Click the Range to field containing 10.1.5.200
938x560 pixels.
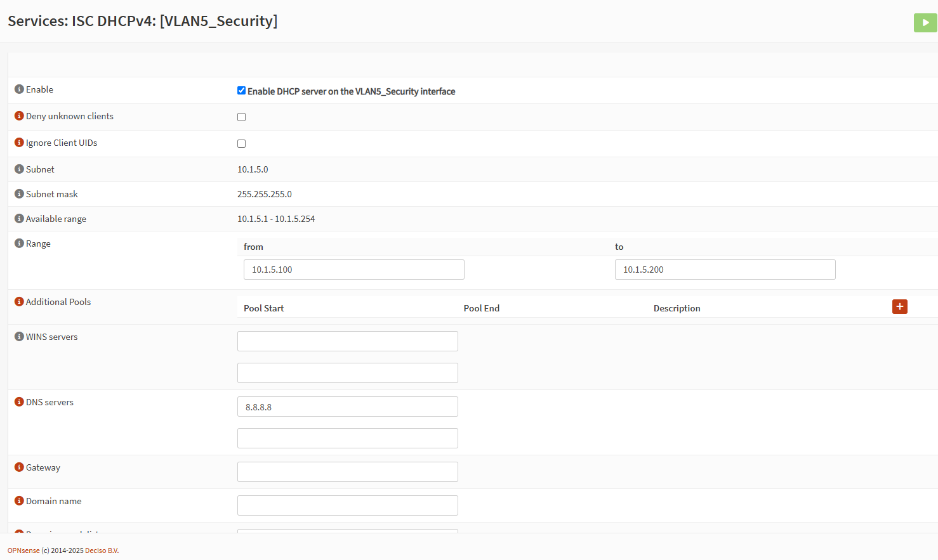(725, 269)
